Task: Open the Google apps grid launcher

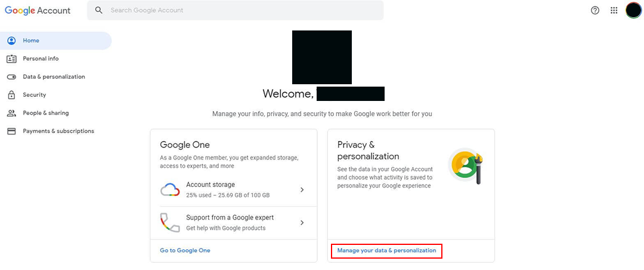Action: coord(614,10)
